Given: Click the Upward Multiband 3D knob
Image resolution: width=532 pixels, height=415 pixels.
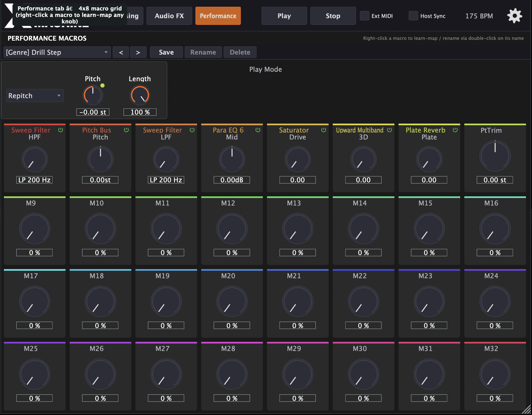Looking at the screenshot, I should pyautogui.click(x=363, y=159).
